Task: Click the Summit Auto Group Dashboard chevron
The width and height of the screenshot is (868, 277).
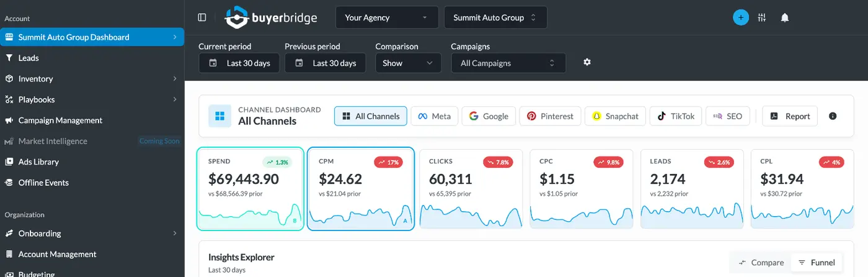Action: [x=175, y=37]
